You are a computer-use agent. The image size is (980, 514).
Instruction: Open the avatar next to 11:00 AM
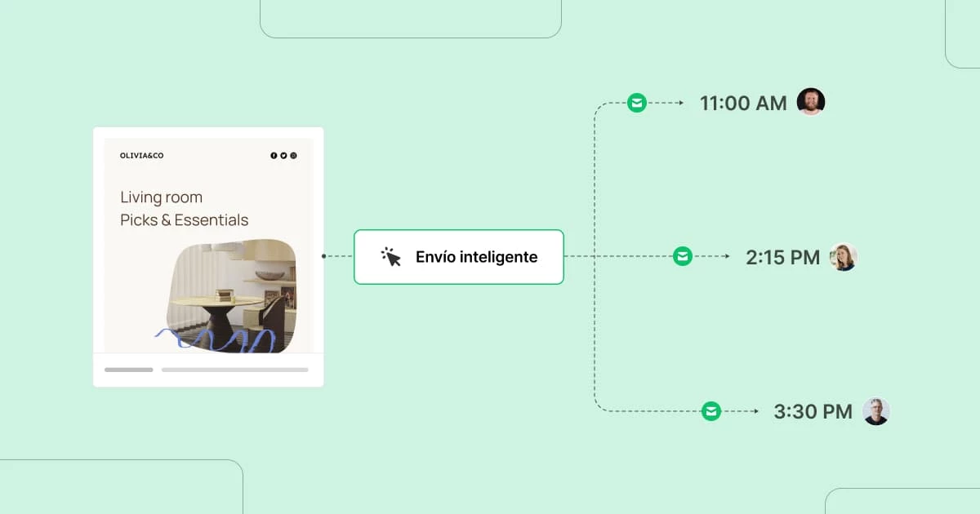tap(811, 102)
